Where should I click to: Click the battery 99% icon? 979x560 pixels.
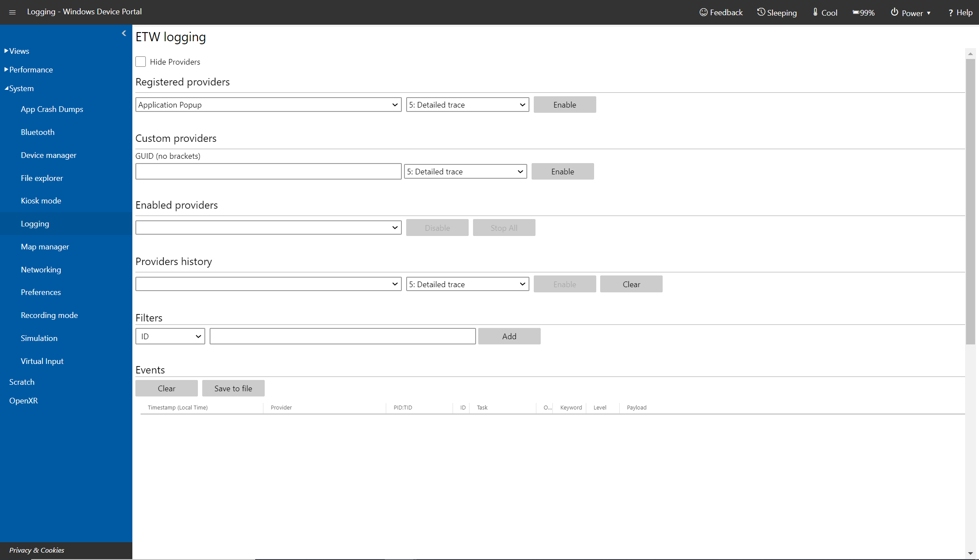[864, 12]
